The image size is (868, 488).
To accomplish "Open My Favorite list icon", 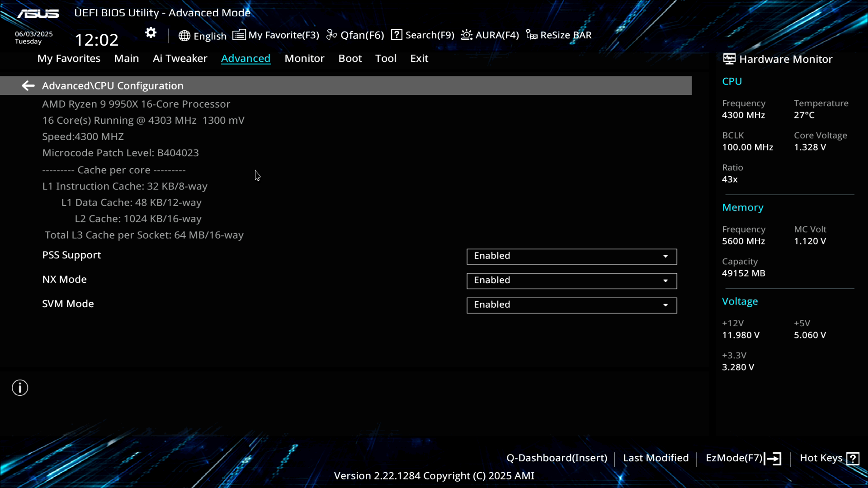I will [x=239, y=35].
